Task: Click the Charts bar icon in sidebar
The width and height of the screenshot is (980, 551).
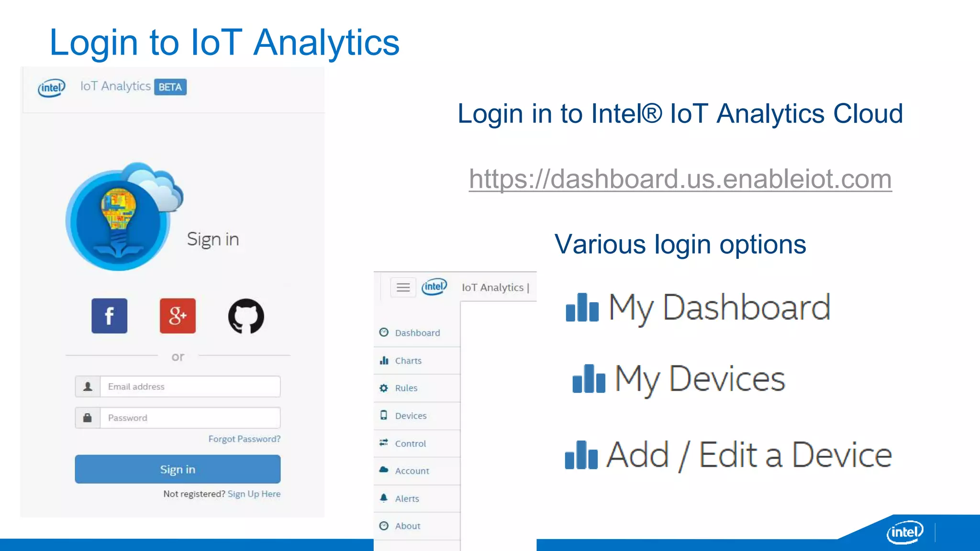Action: point(384,360)
